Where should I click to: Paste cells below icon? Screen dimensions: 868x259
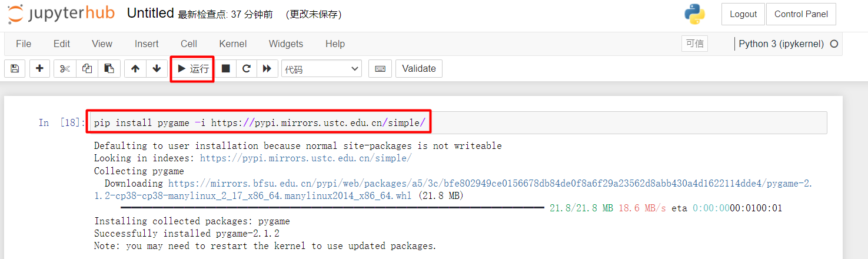coord(109,69)
